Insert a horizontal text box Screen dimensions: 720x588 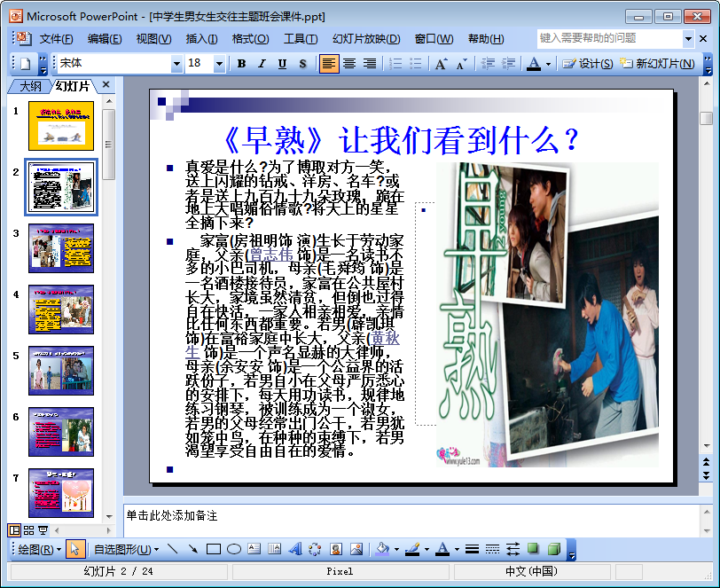point(254,549)
